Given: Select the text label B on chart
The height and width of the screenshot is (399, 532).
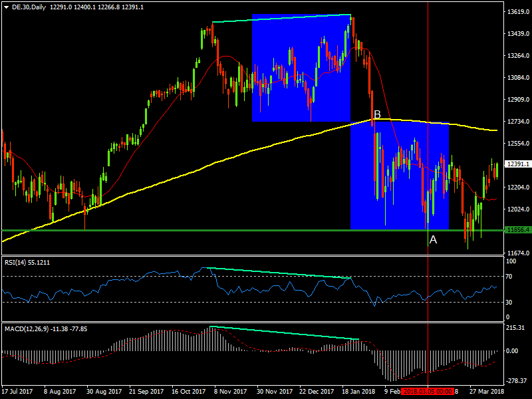Looking at the screenshot, I should [x=377, y=115].
